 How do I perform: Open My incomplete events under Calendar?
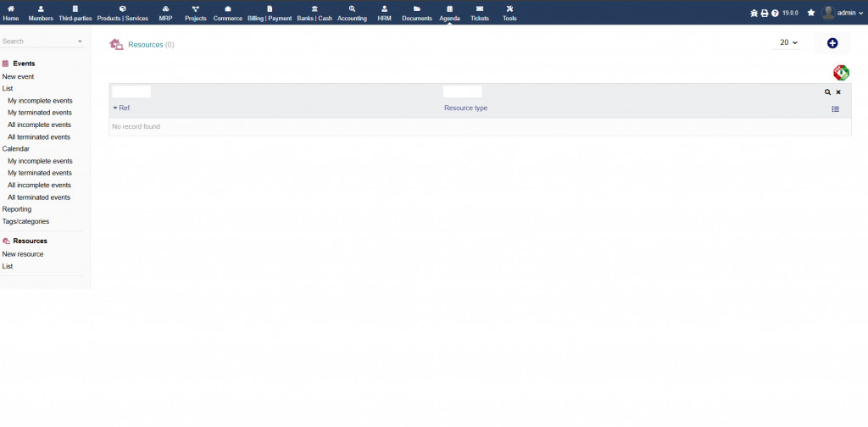(40, 161)
